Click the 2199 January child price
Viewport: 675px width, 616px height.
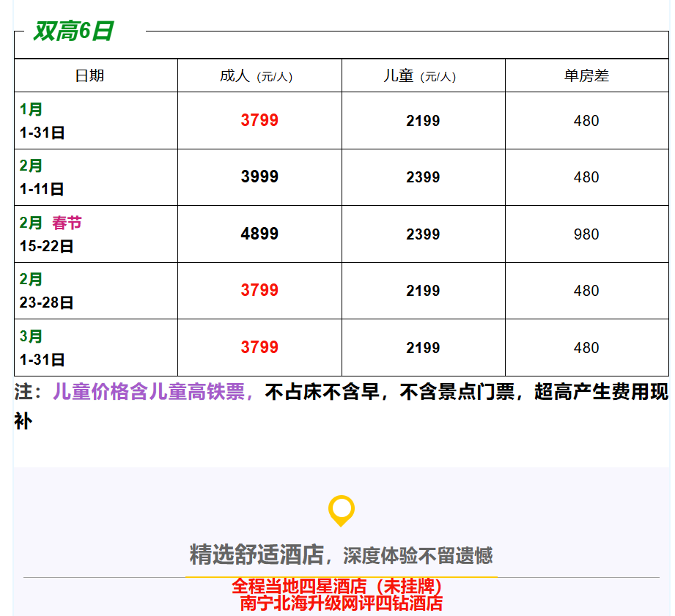coord(422,119)
